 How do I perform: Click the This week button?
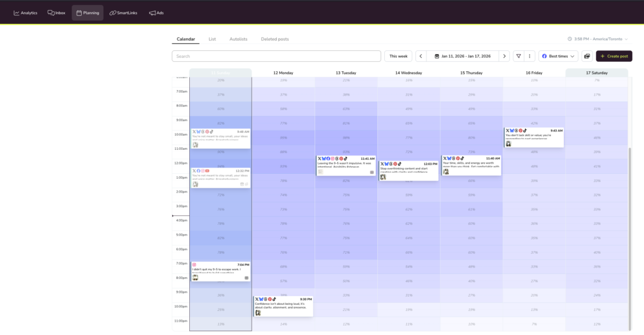click(x=398, y=56)
